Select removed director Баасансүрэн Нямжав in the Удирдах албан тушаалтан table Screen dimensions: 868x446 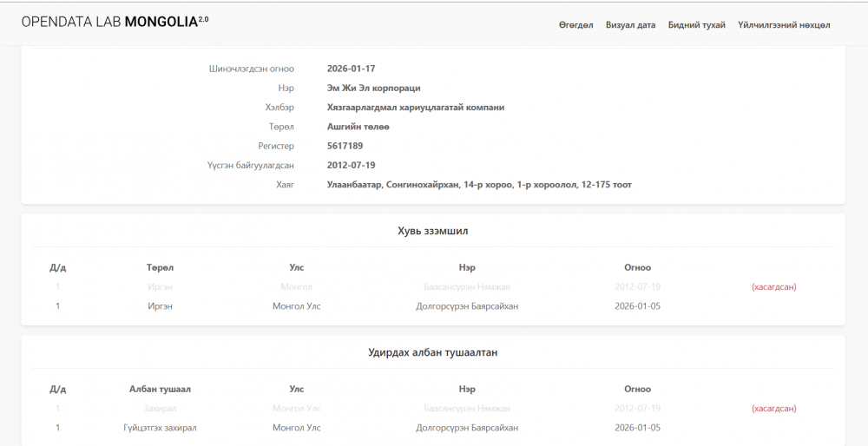coord(467,408)
